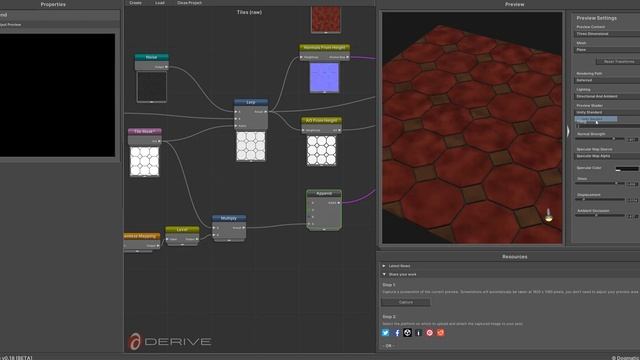Adjust the Ambient Occlusion slider
Image resolution: width=640 pixels, height=360 pixels.
click(x=600, y=215)
